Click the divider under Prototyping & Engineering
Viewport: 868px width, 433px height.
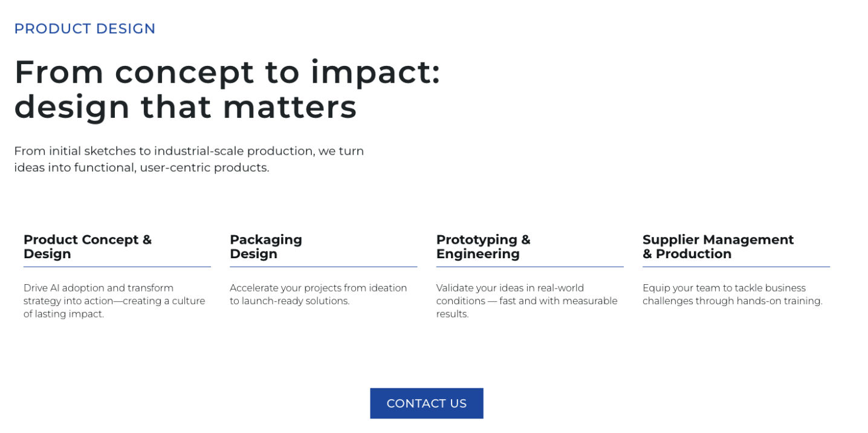(x=530, y=267)
